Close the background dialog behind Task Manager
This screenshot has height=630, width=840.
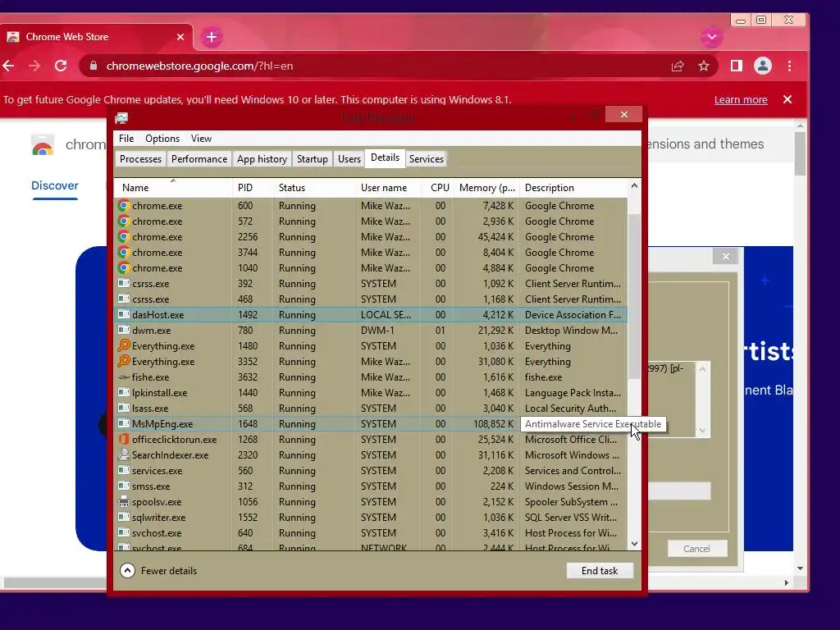726,257
